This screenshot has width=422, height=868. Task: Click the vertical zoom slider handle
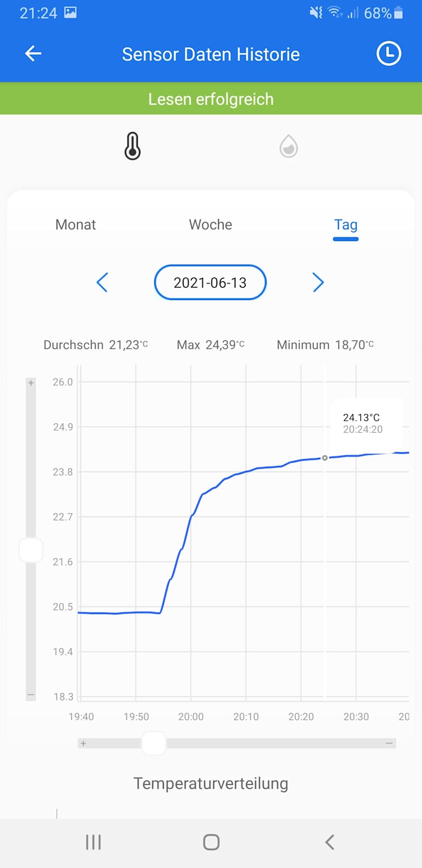31,550
